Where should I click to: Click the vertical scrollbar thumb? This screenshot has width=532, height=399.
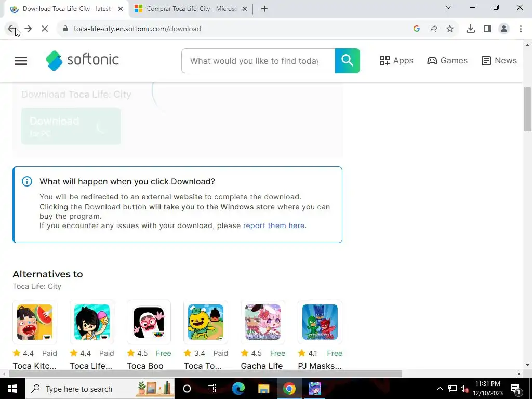[527, 109]
